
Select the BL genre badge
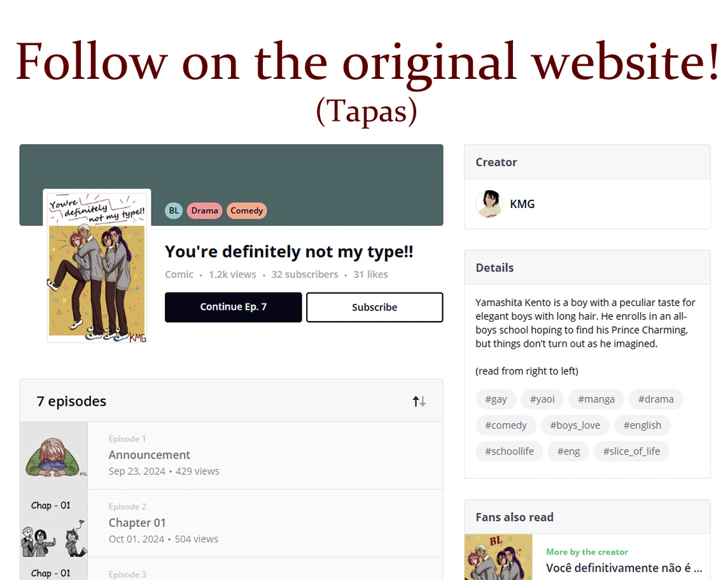click(x=174, y=211)
